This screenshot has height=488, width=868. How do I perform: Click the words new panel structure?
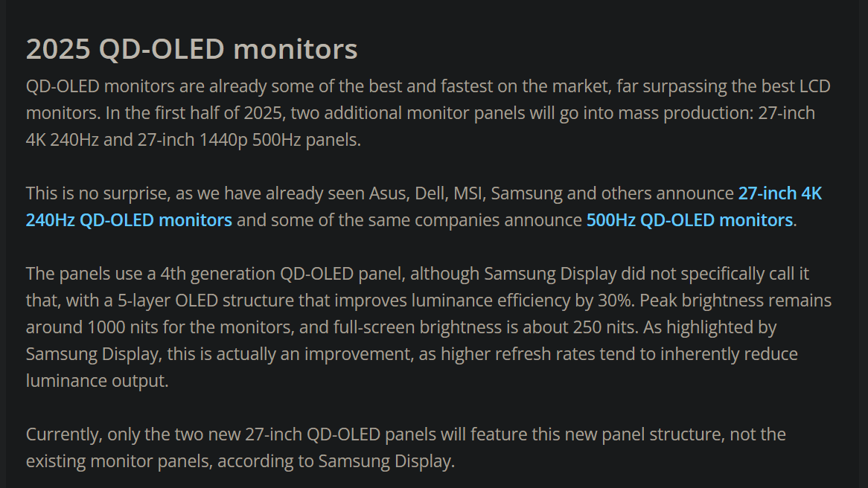(x=643, y=434)
